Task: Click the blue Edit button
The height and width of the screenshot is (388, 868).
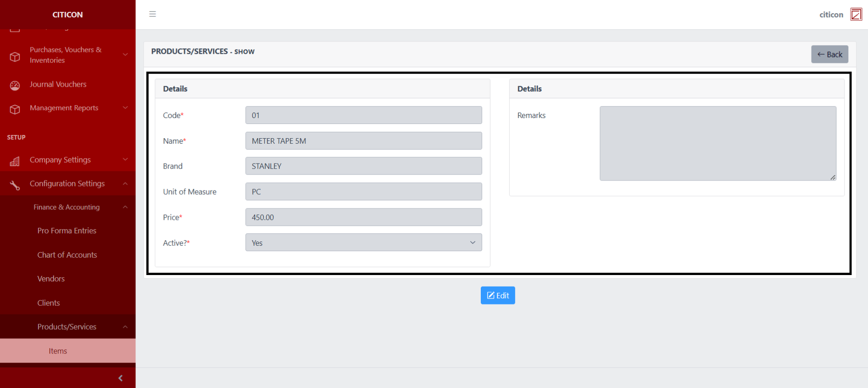Action: pos(498,295)
